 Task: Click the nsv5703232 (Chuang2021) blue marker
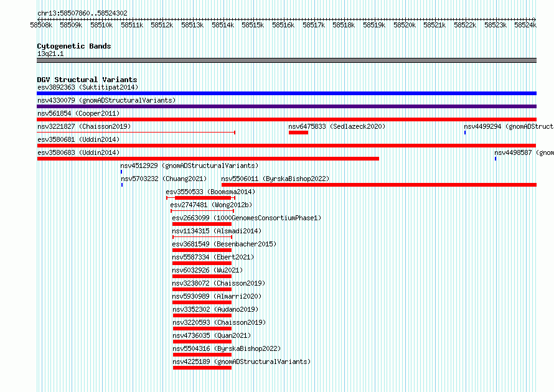pos(122,185)
